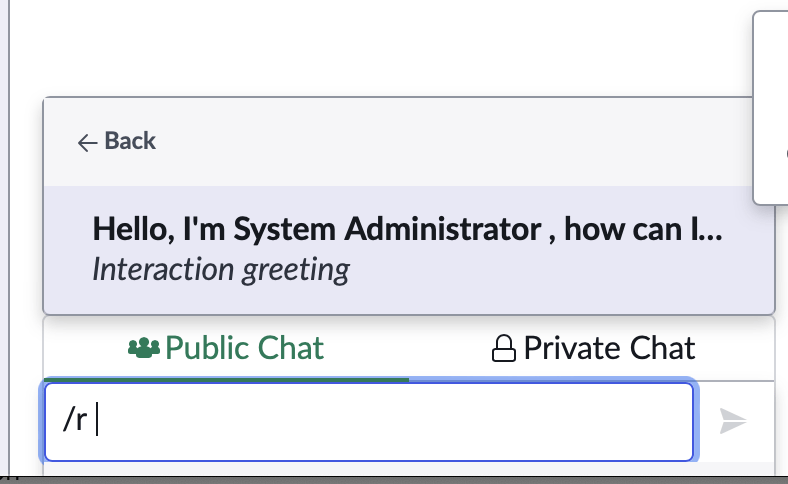This screenshot has height=484, width=788.
Task: Click the "Interaction greeting" subtitle text
Action: tap(221, 270)
